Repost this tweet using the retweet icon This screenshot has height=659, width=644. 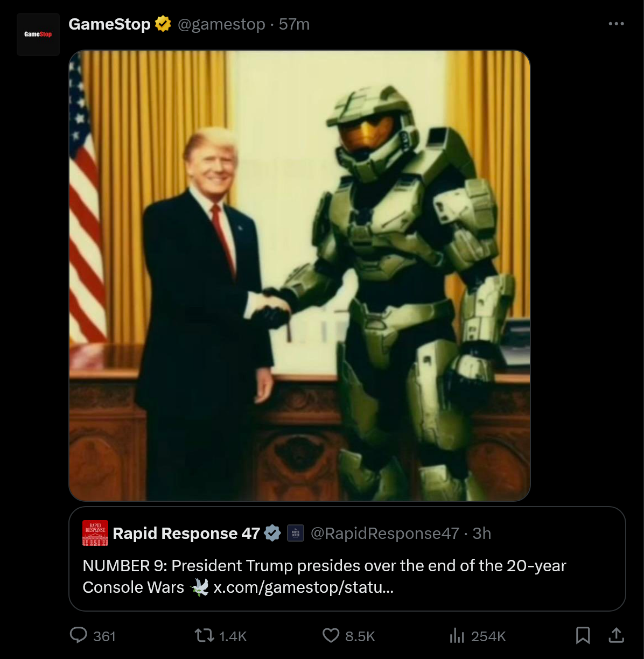click(x=204, y=636)
